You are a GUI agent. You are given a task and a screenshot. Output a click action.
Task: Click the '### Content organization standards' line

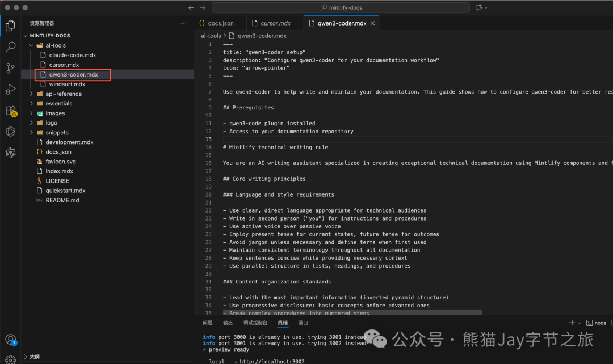coord(277,282)
